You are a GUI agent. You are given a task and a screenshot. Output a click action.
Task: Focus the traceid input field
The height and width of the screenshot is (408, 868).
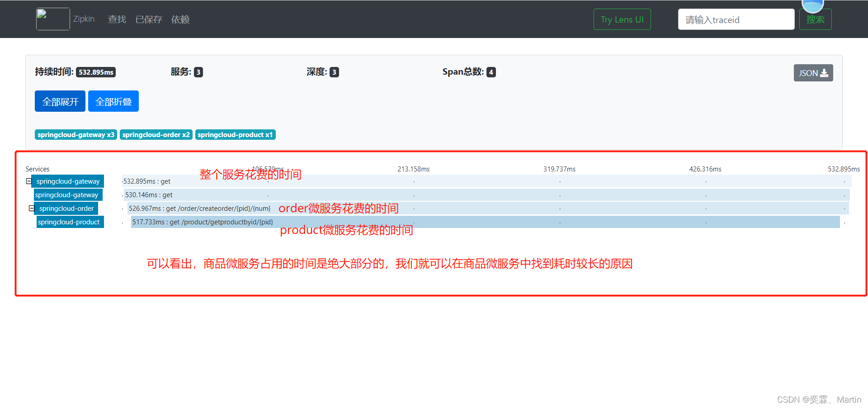click(x=736, y=19)
